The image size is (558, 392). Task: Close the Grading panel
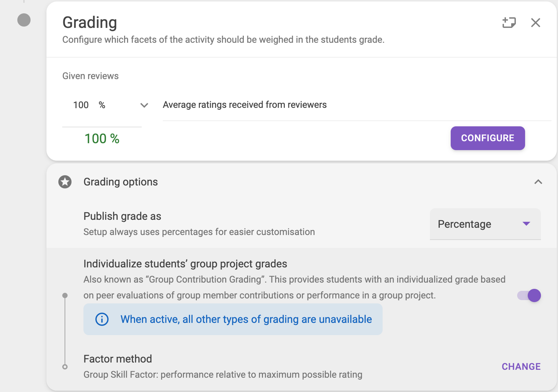(x=535, y=23)
